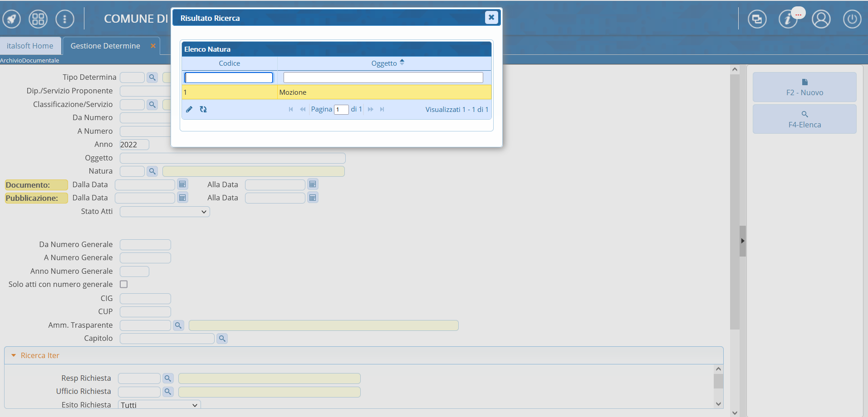Screen dimensions: 868x417
Task: Open the info notifications icon
Action: tap(788, 19)
